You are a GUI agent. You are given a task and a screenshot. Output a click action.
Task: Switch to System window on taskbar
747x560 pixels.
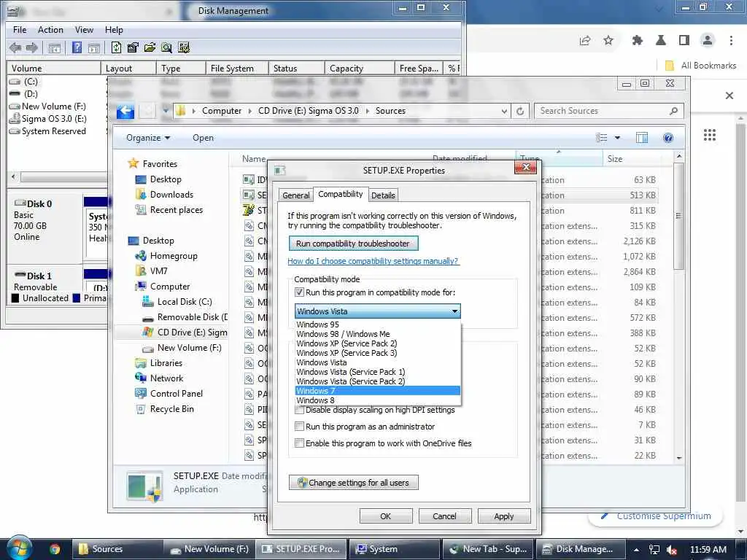point(393,549)
